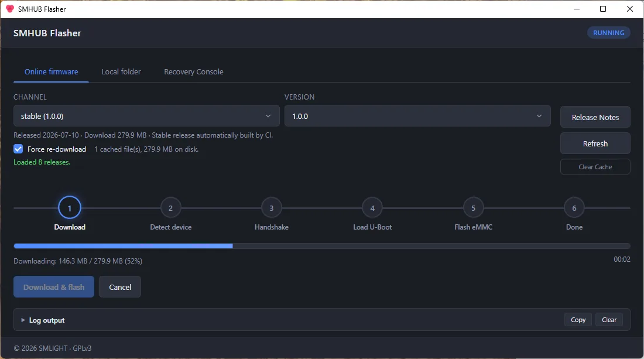Click the RUNNING status badge

pos(609,32)
